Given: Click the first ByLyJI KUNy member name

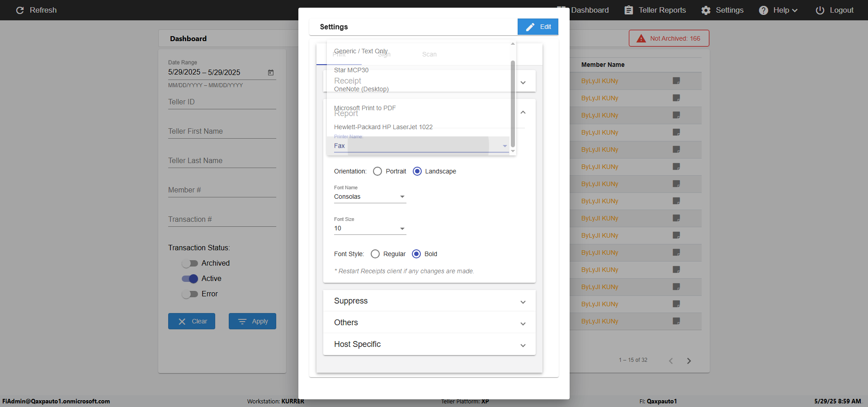Looking at the screenshot, I should pos(599,81).
